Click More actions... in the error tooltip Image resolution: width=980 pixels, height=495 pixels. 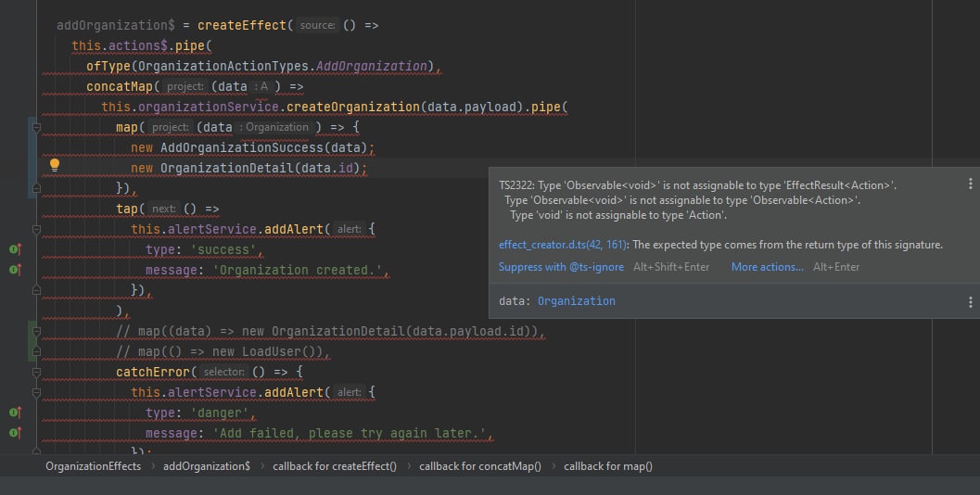[x=768, y=267]
